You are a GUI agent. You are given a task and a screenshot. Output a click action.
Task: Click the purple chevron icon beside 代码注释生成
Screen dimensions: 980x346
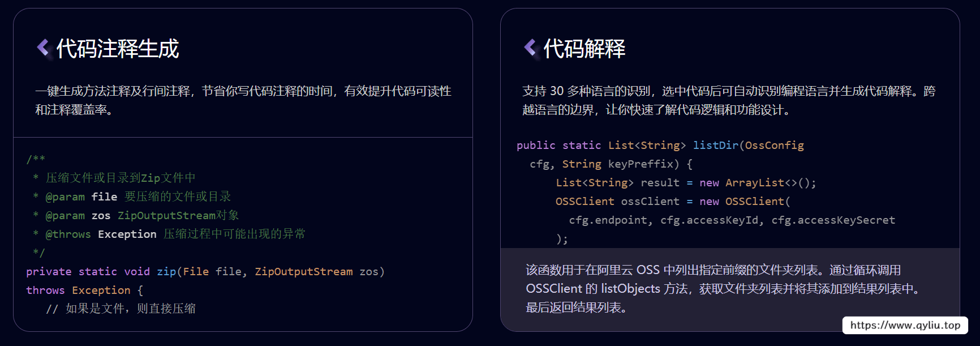pyautogui.click(x=44, y=48)
